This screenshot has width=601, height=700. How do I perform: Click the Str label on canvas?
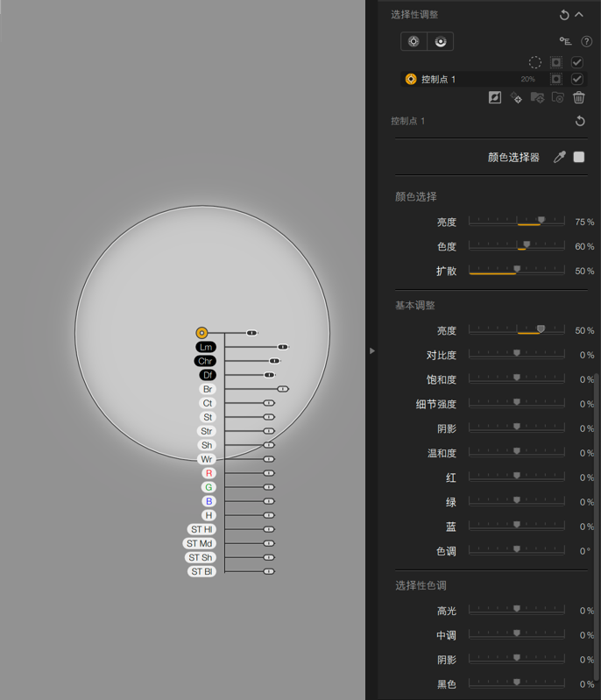click(x=206, y=431)
